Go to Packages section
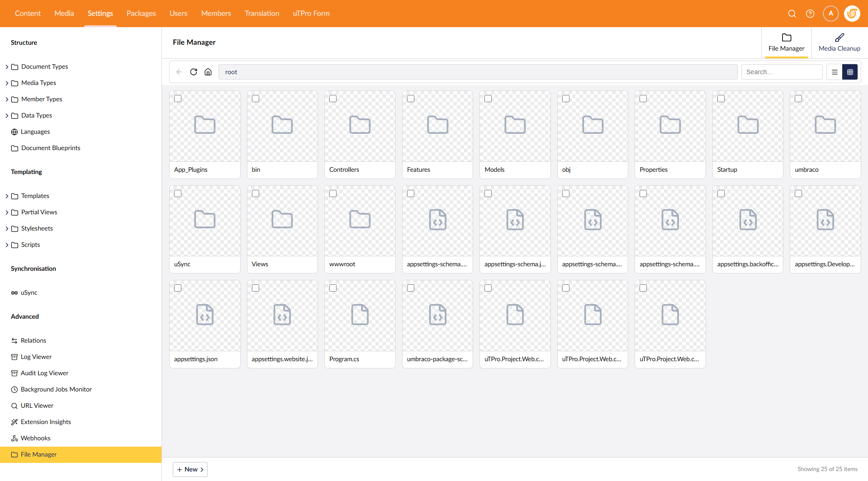 (141, 14)
